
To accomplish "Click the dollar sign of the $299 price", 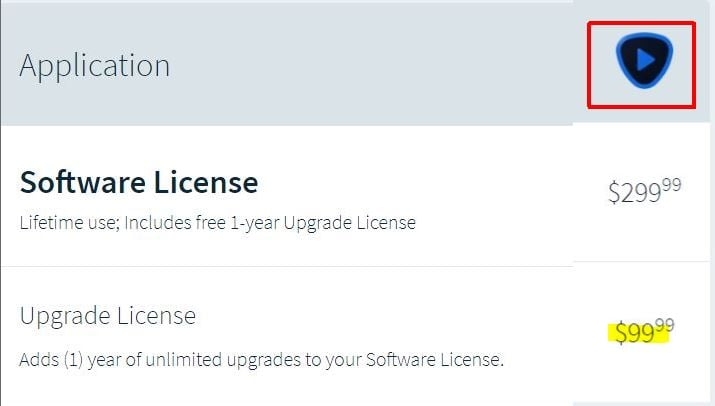I will (x=614, y=192).
